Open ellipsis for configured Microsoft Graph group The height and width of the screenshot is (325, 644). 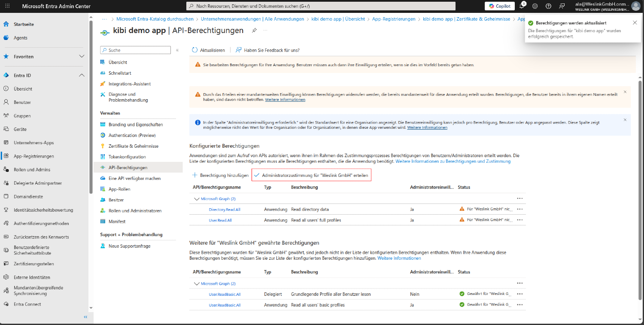click(519, 198)
